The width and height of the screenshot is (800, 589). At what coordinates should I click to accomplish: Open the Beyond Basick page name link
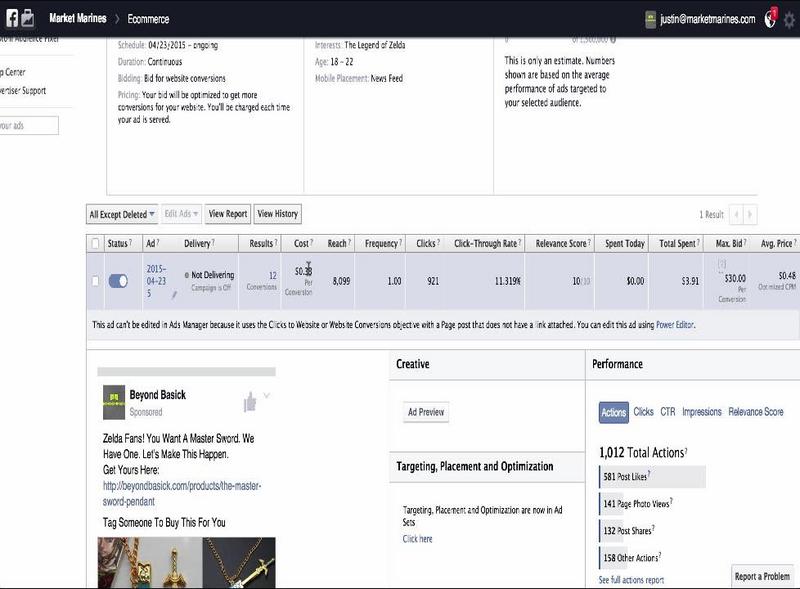coord(158,395)
